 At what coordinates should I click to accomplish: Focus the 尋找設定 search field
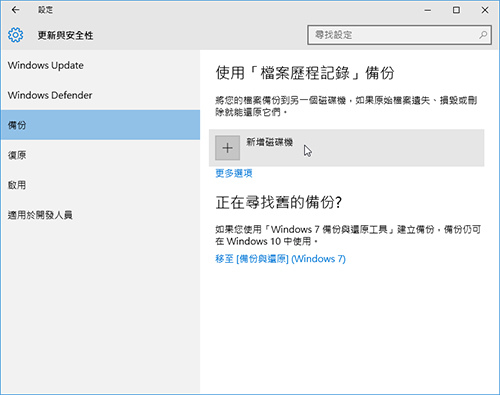399,35
